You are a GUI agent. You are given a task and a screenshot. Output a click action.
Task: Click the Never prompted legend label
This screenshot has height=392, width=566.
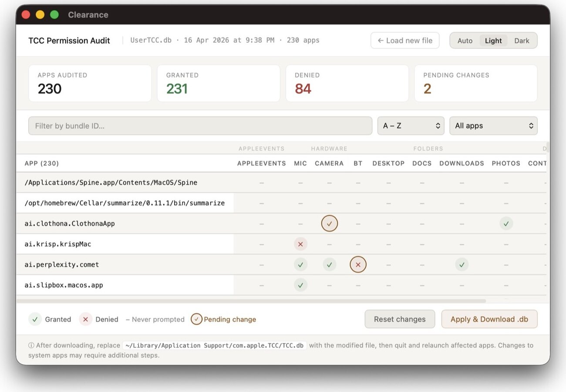point(155,319)
